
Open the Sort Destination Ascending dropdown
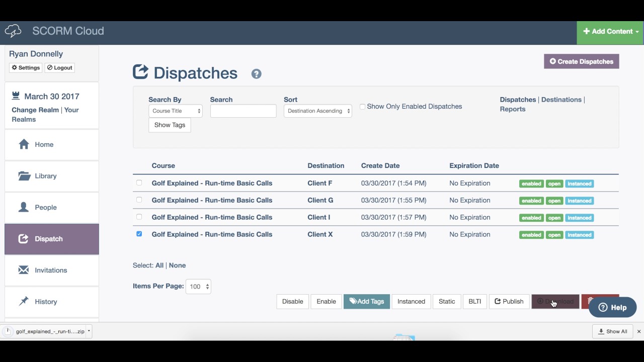[318, 111]
